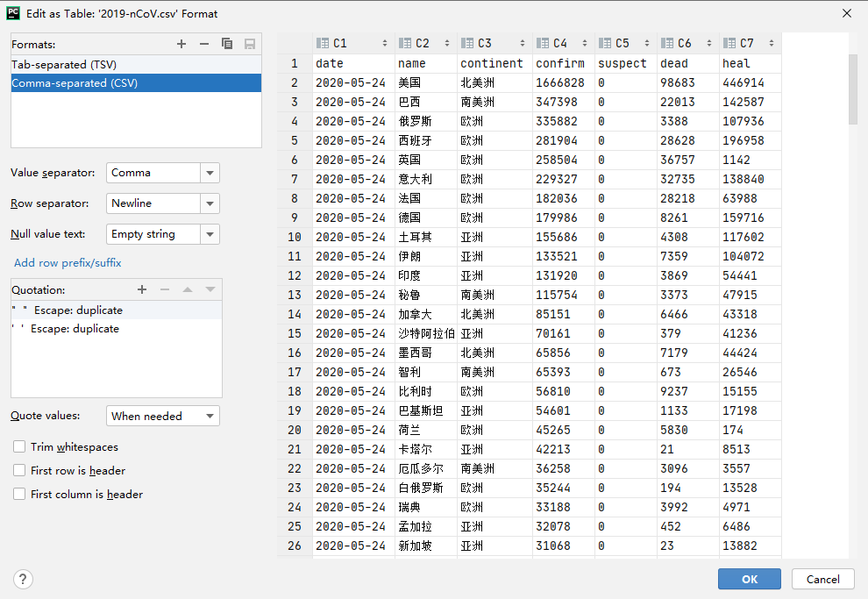Toggle sort arrows on column C4
This screenshot has width=868, height=599.
585,43
